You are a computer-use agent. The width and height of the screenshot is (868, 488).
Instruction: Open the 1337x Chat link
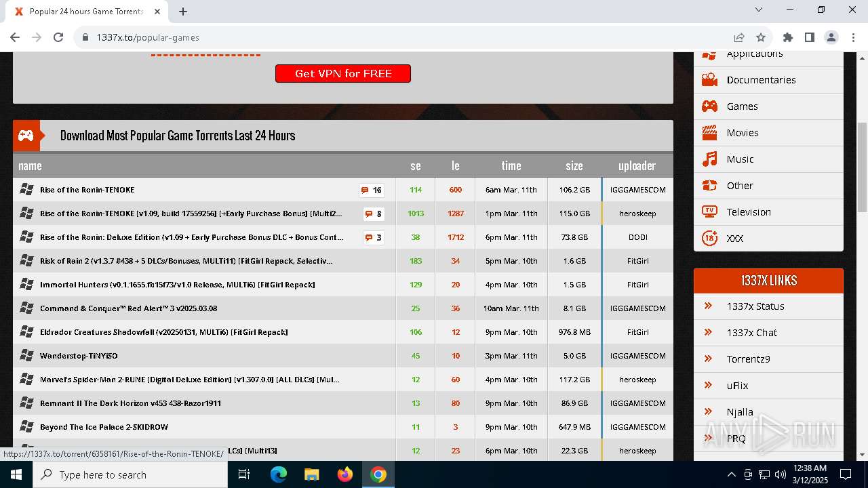click(x=752, y=333)
